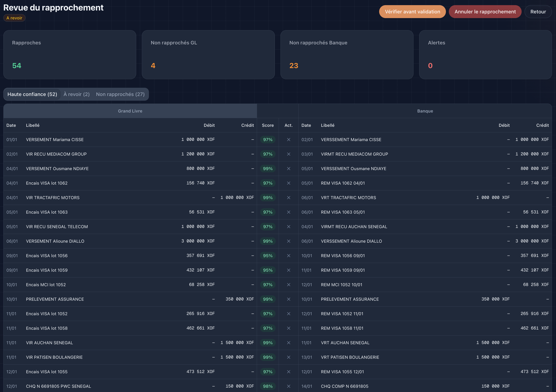Unmatch the Encais VISA lot 1062 pair
The width and height of the screenshot is (556, 392).
point(288,183)
